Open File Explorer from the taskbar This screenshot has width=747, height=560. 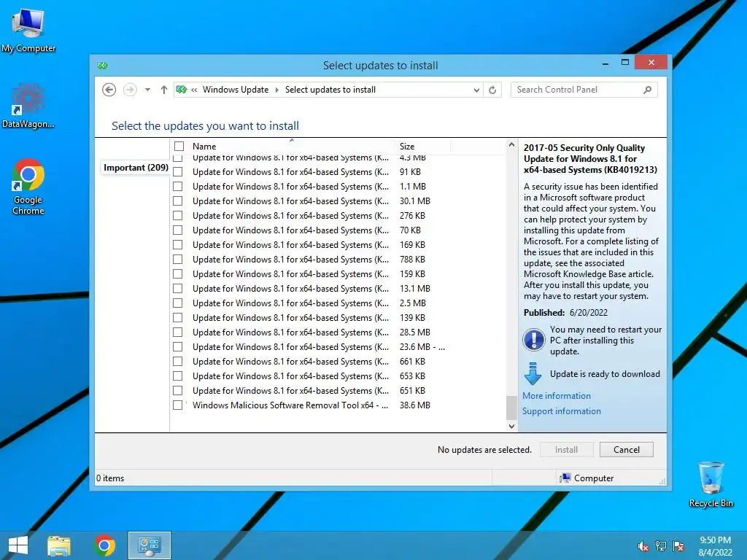(x=59, y=545)
